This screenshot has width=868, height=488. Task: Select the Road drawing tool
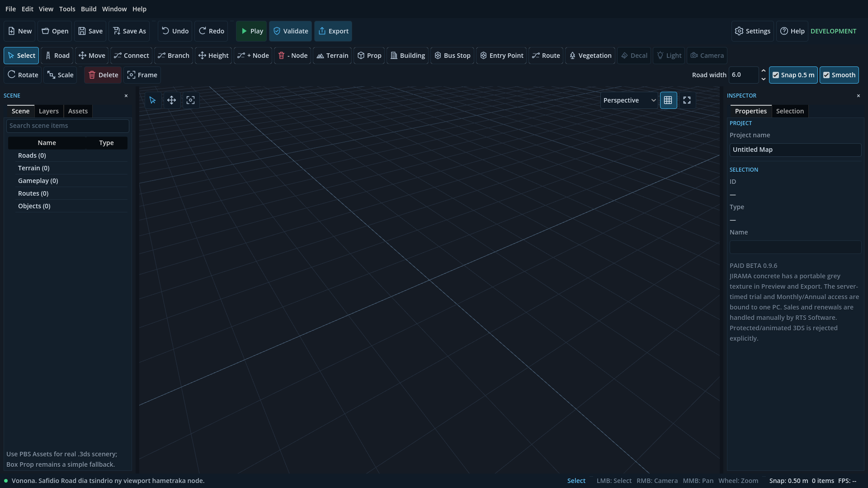(57, 56)
